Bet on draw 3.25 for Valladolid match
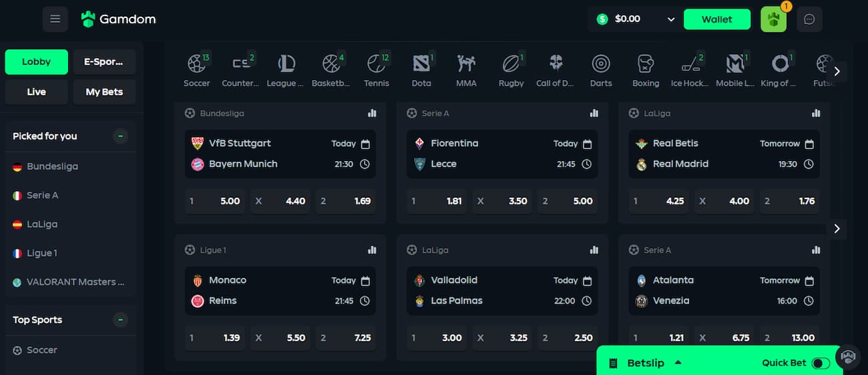868x375 pixels. pyautogui.click(x=502, y=338)
